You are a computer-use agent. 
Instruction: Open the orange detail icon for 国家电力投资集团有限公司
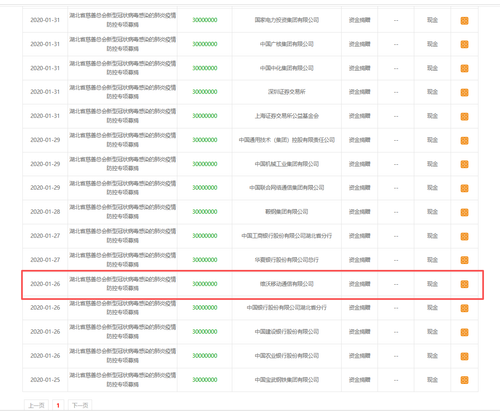(x=464, y=21)
